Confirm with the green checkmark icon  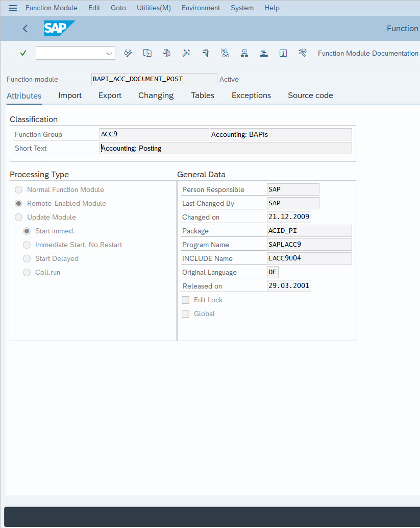(x=23, y=53)
